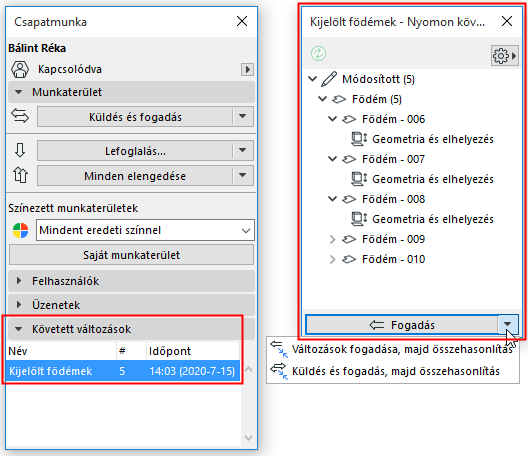This screenshot has width=528, height=456.
Task: Select Geometria és elhelyezés under Födém - 008
Action: click(x=433, y=219)
